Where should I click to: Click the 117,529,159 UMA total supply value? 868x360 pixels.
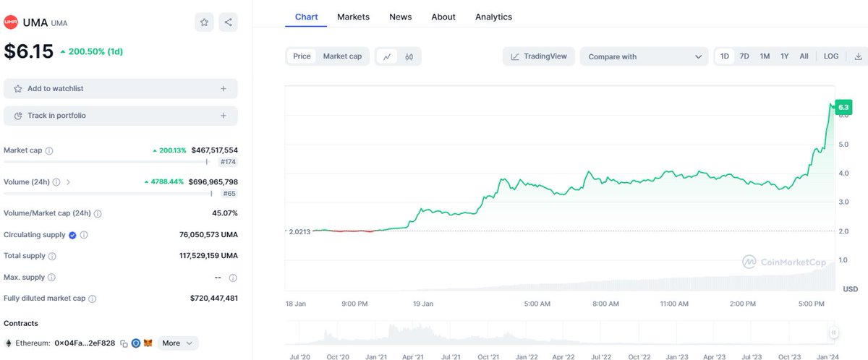coord(207,256)
